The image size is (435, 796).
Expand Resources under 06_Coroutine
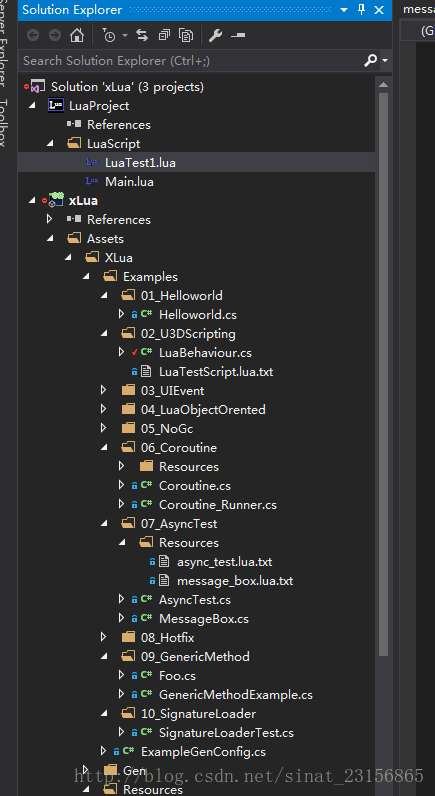pyautogui.click(x=121, y=466)
